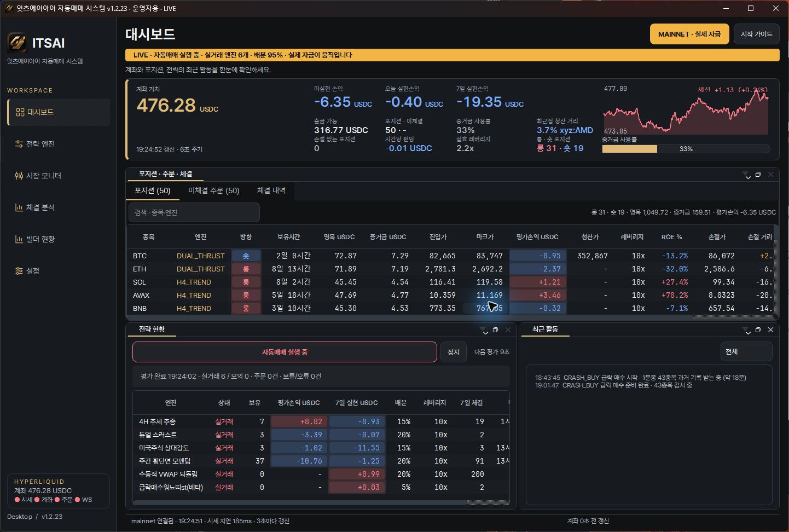Open 전략 엔진 strategy engine from sidebar
This screenshot has width=789, height=532.
[59, 144]
